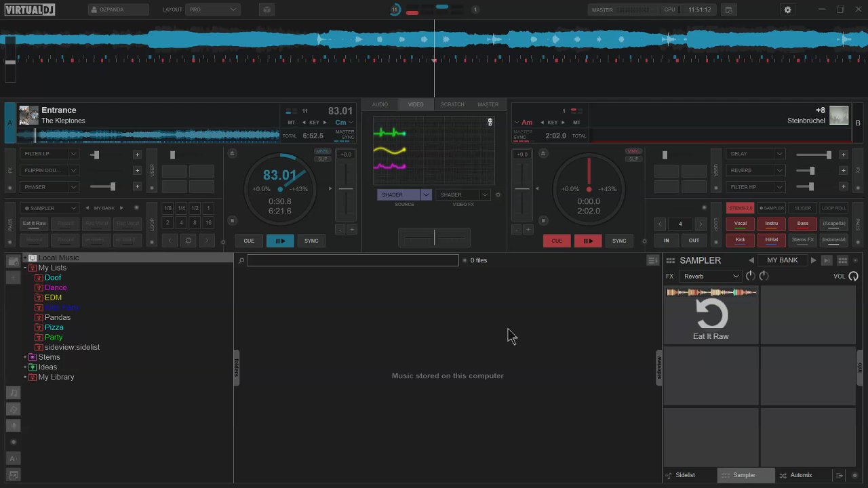Image resolution: width=868 pixels, height=488 pixels.
Task: Stop deck A with the square button
Action: 232,220
